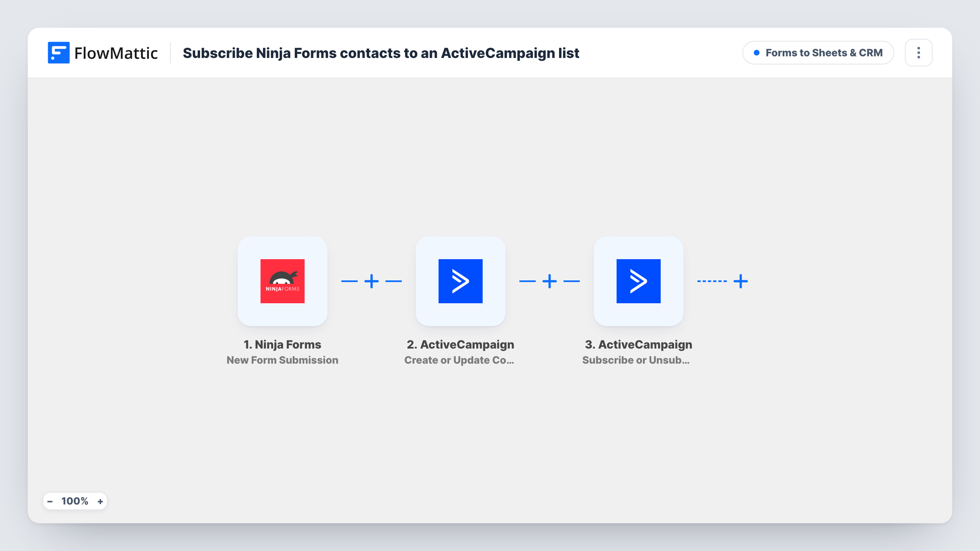Open the ActiveCampaign Subscribe or Unsub step

[x=639, y=281]
